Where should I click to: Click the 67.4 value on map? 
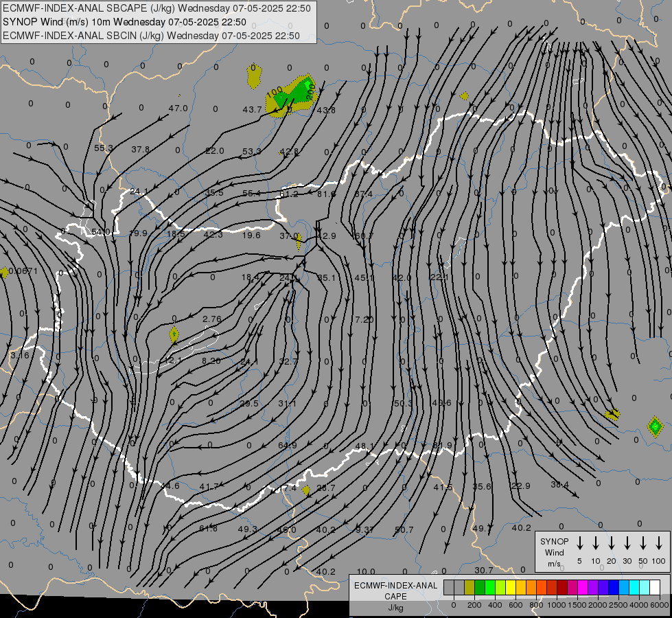pos(363,194)
